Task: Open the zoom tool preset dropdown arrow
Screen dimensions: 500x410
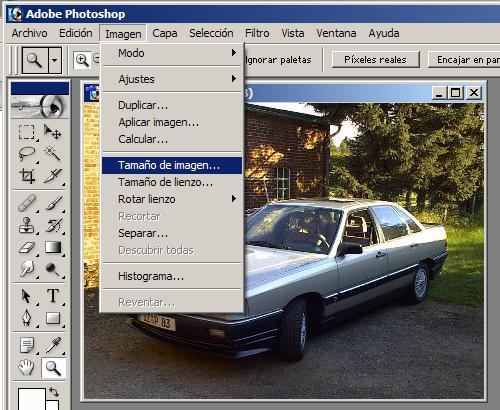Action: [x=55, y=60]
